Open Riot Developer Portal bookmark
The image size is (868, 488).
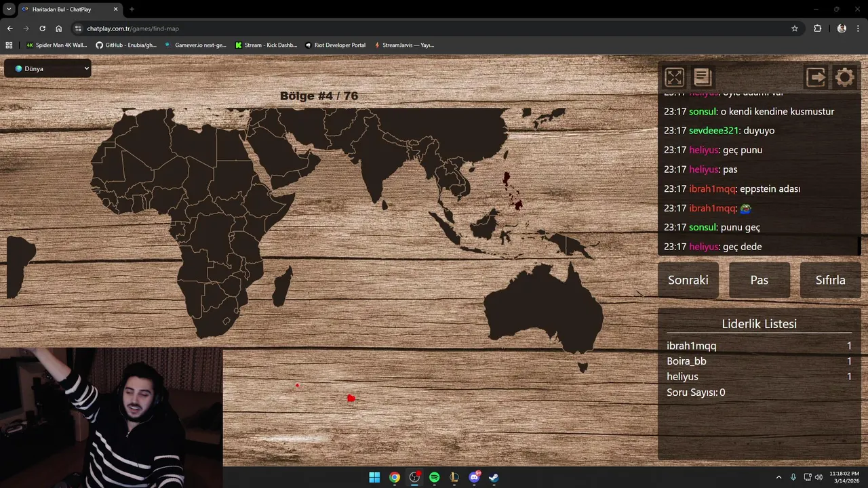click(335, 45)
